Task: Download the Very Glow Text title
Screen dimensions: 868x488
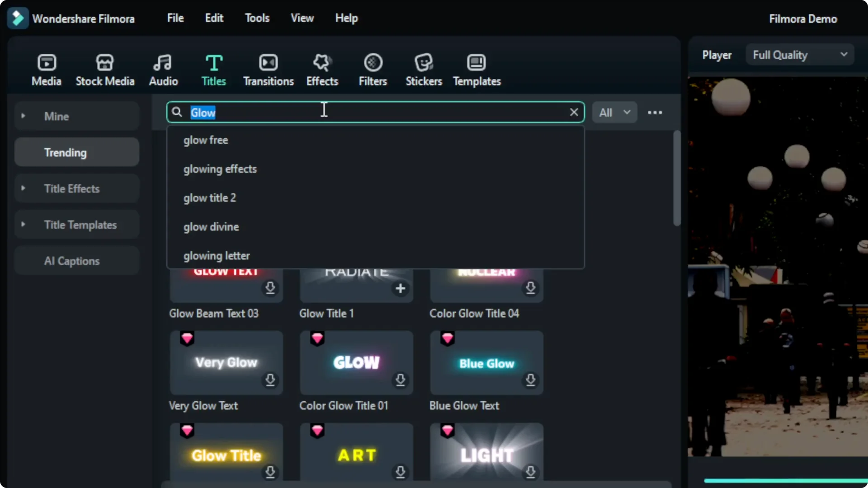Action: click(270, 380)
